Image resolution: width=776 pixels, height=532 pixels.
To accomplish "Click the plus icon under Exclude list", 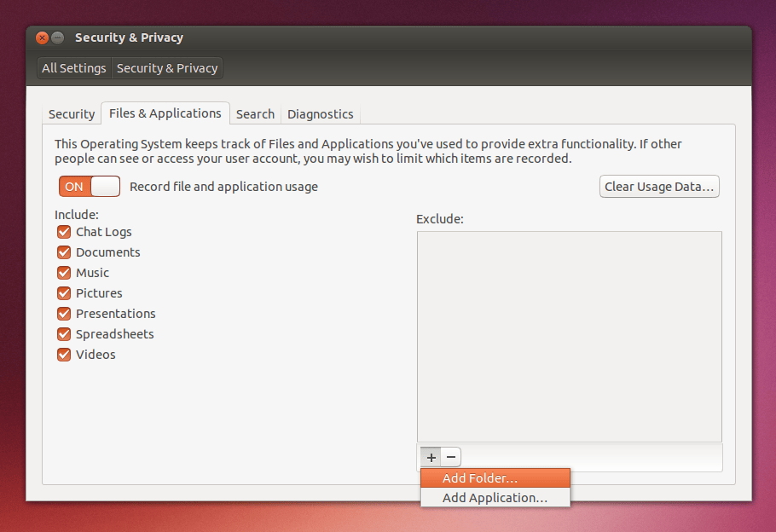I will point(431,457).
